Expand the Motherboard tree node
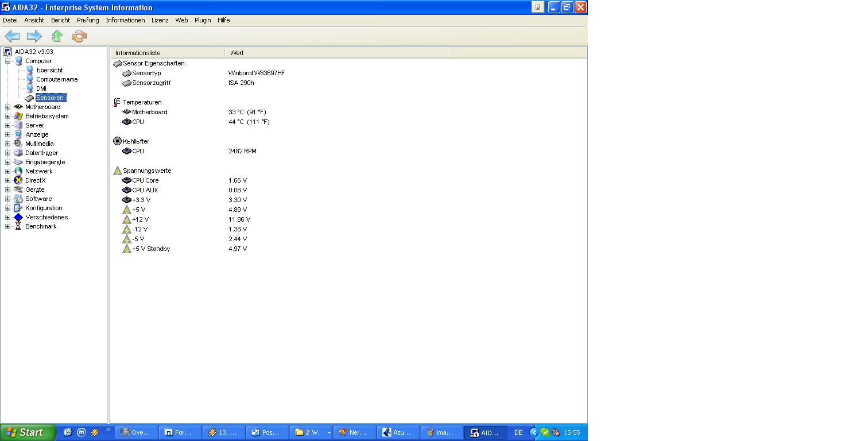868x441 pixels. pos(8,107)
